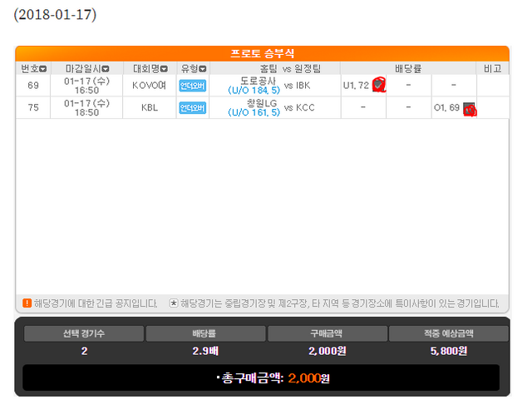
Task: Click the 01-17 (수) 18:50 deadline cell
Action: pos(86,107)
